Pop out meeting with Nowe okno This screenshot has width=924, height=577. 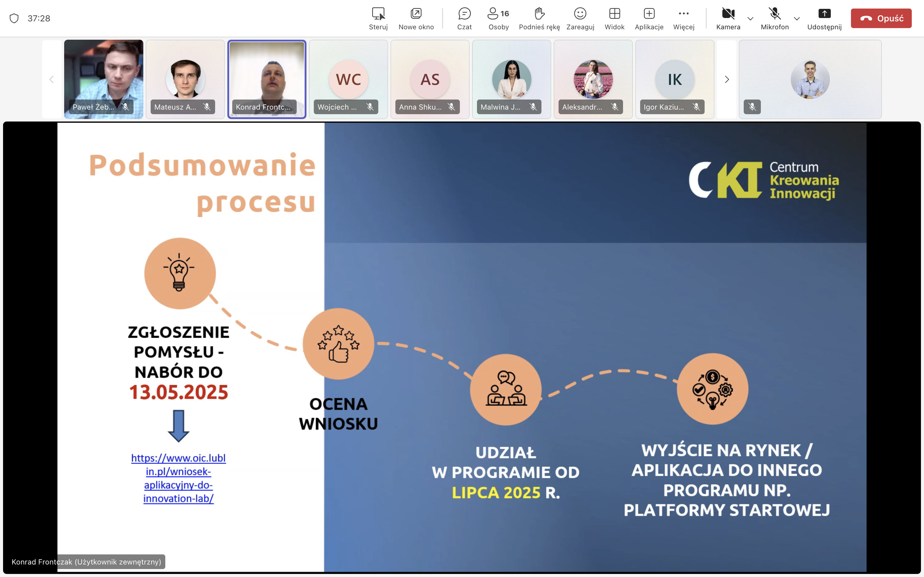click(416, 18)
